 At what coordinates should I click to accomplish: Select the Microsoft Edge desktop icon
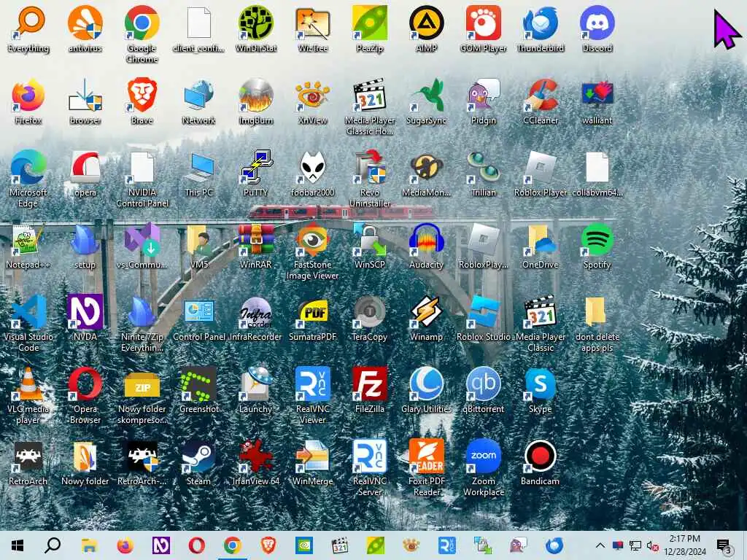[28, 179]
